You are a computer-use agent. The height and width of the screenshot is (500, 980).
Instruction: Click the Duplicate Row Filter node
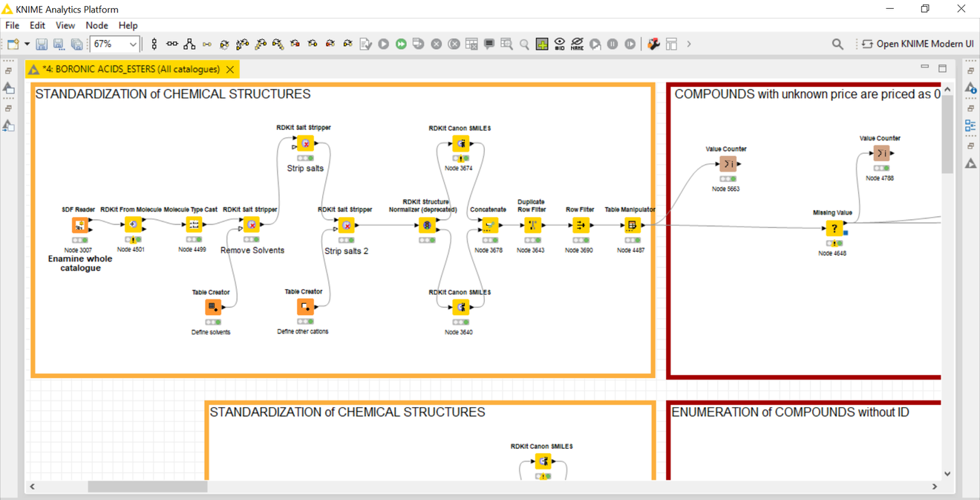[x=532, y=224]
